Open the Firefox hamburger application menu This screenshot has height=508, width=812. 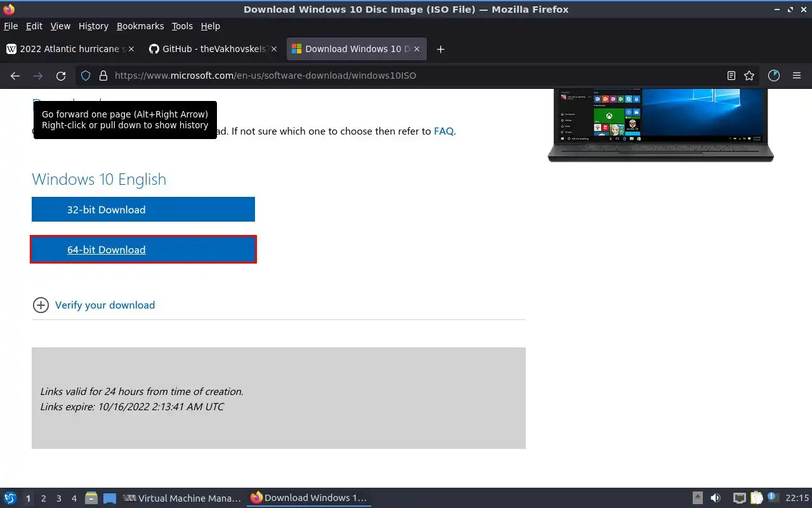pos(797,76)
